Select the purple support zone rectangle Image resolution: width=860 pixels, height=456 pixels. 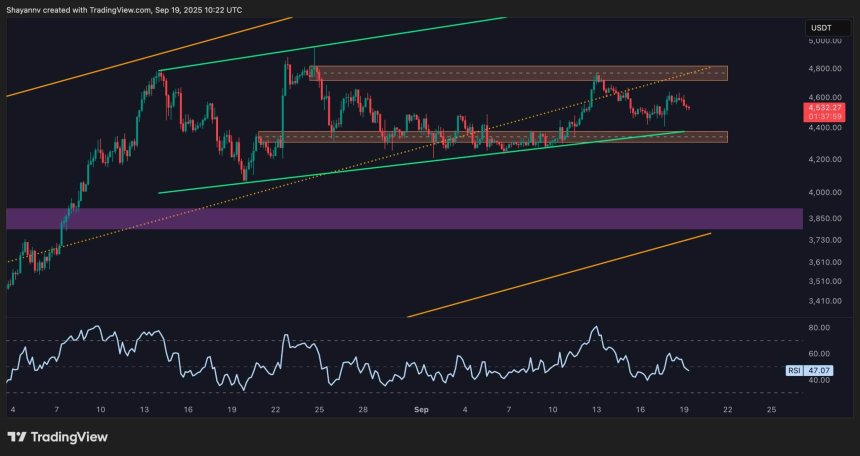pos(400,218)
